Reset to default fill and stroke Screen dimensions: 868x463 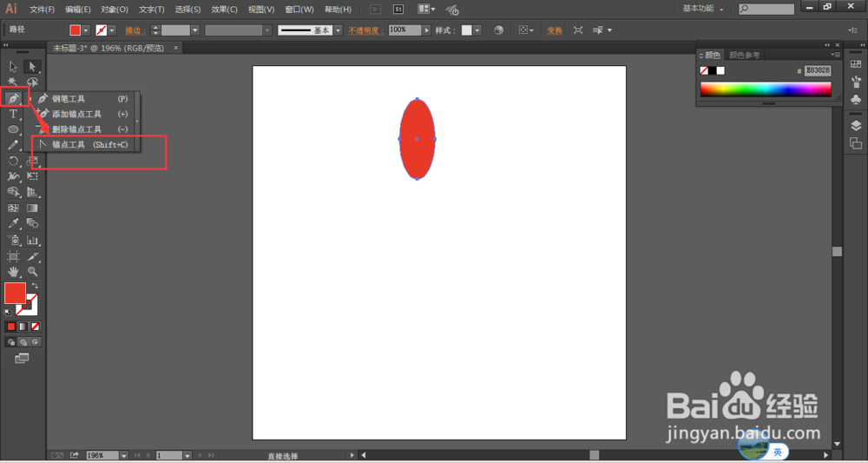coord(8,313)
